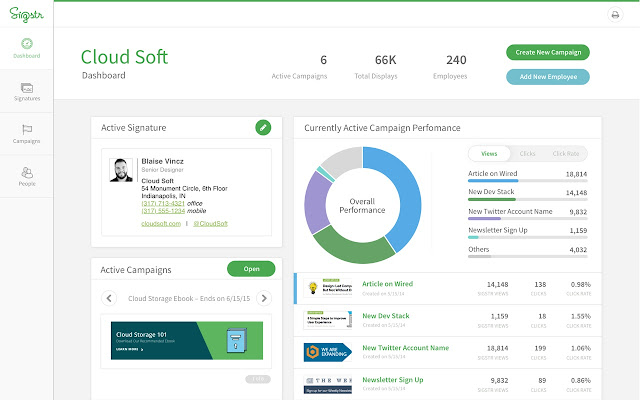The height and width of the screenshot is (400, 640).
Task: Open New Twitter Account Name campaign link
Action: pyautogui.click(x=406, y=348)
